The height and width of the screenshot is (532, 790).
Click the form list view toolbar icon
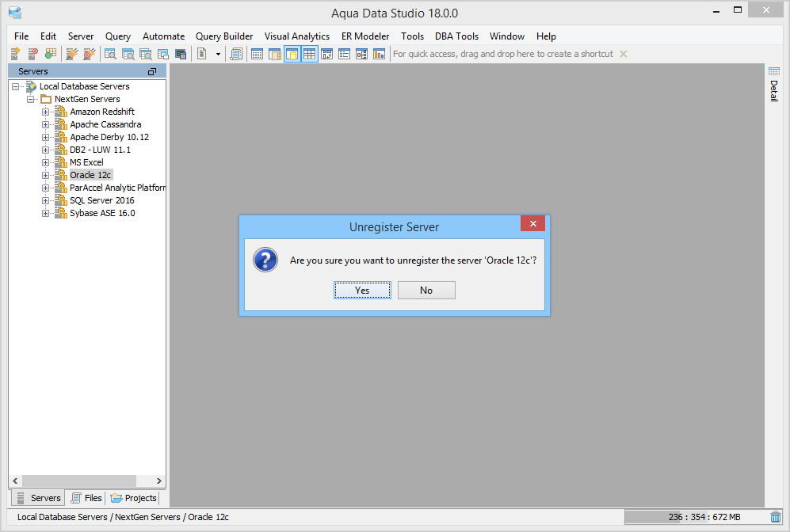coord(344,54)
